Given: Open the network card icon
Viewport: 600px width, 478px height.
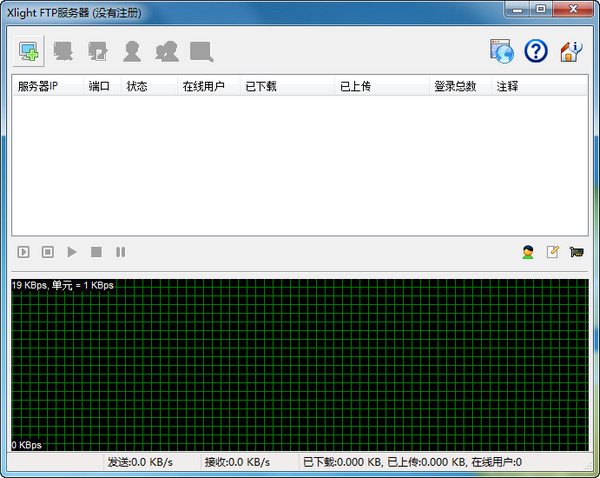Looking at the screenshot, I should coord(577,252).
